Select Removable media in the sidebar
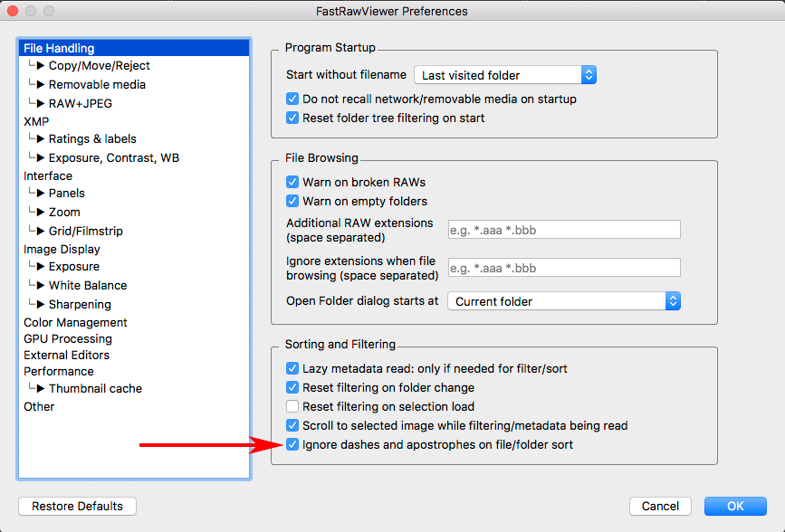The width and height of the screenshot is (785, 532). pos(97,84)
